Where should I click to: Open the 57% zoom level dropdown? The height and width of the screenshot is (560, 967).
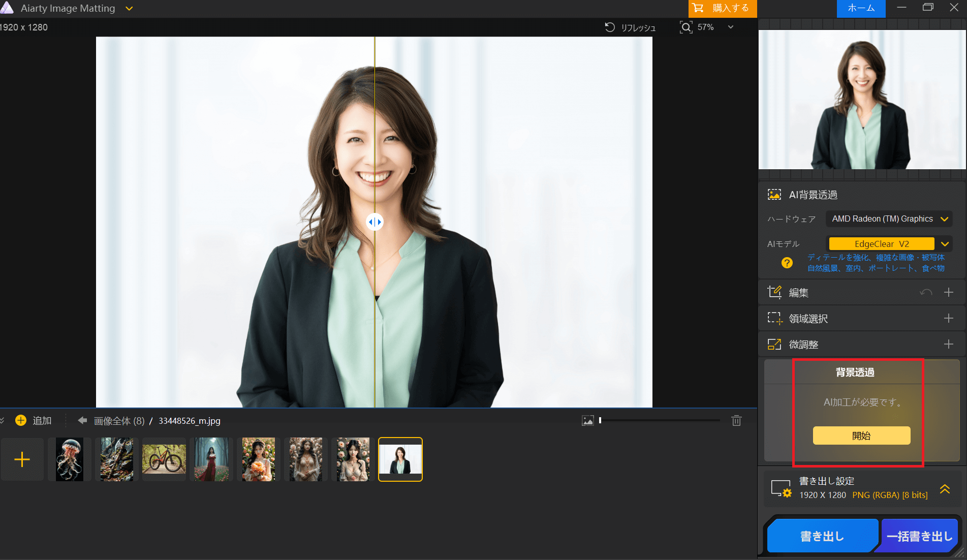tap(731, 27)
